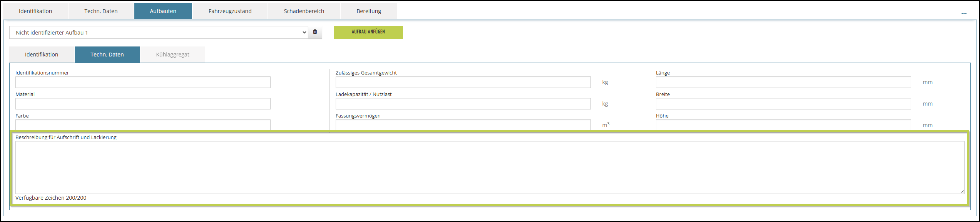980x222 pixels.
Task: Expand the 'Nicht identifizierter Aufbau 1' dropdown
Action: 158,33
